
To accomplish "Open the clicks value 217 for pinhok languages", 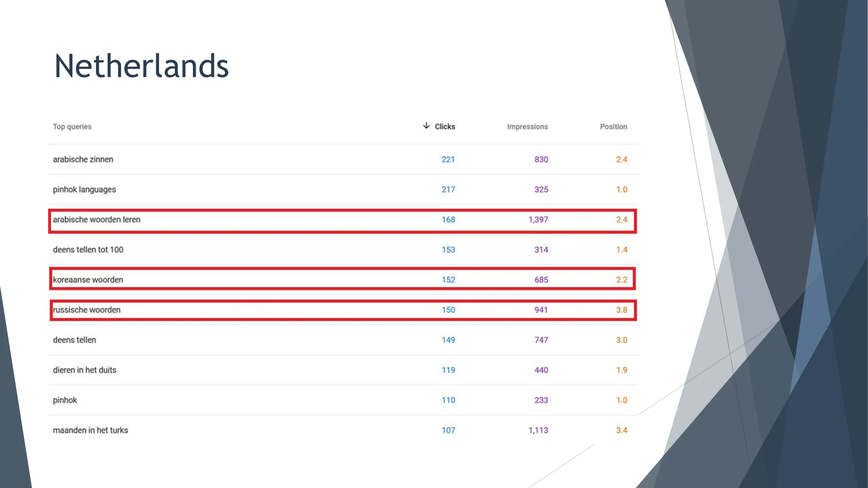I will pyautogui.click(x=448, y=189).
